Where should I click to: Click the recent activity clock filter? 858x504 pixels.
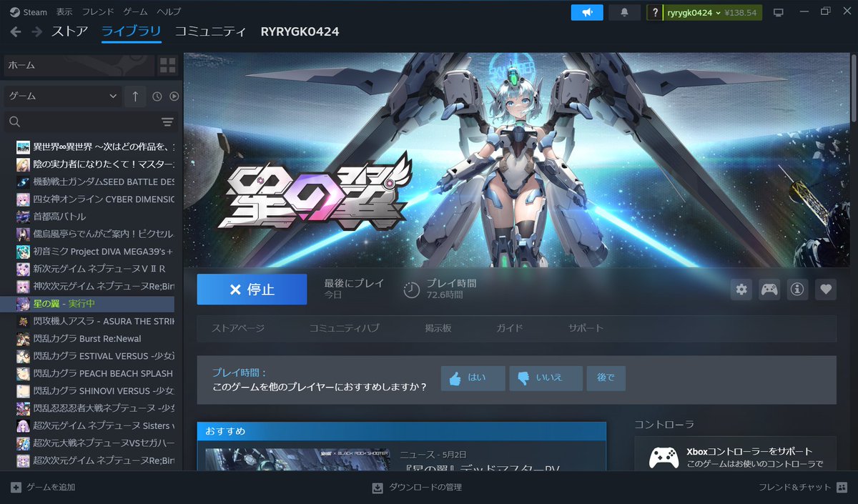tap(157, 96)
